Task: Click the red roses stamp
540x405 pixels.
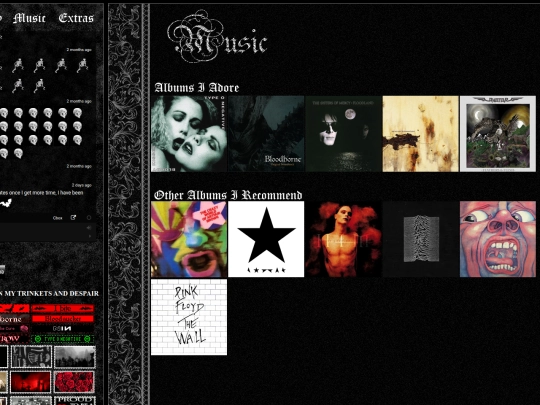Action: [x=74, y=382]
